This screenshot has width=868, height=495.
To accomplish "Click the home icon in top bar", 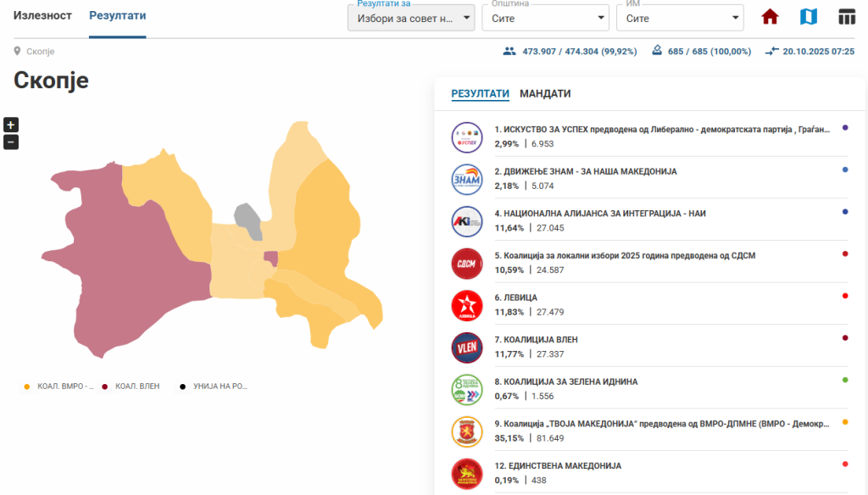I will pyautogui.click(x=770, y=17).
